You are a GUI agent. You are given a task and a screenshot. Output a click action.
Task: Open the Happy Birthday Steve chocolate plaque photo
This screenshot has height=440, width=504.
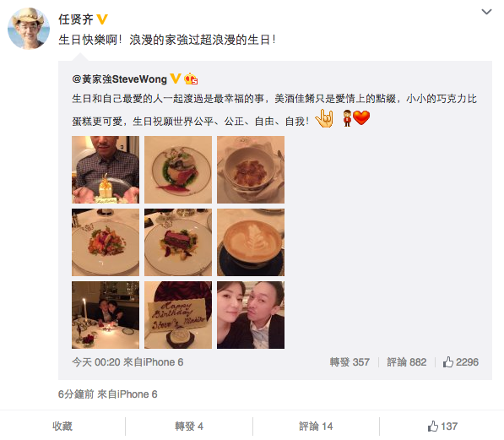178,315
